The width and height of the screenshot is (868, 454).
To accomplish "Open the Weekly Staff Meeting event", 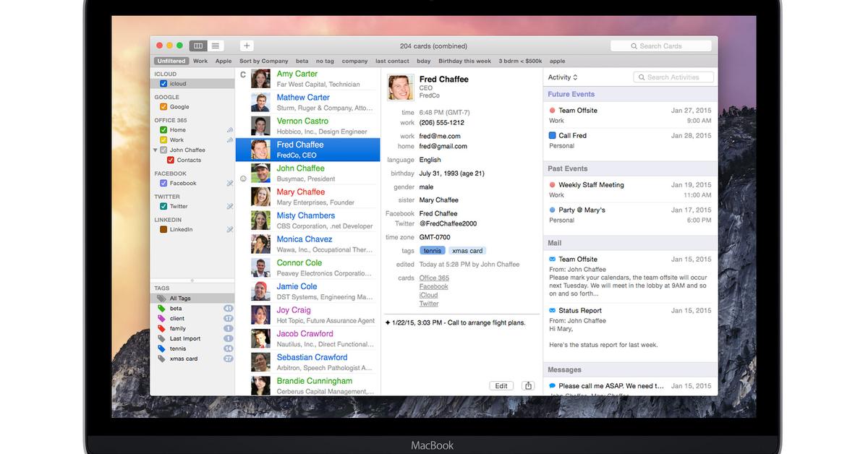I will point(630,189).
